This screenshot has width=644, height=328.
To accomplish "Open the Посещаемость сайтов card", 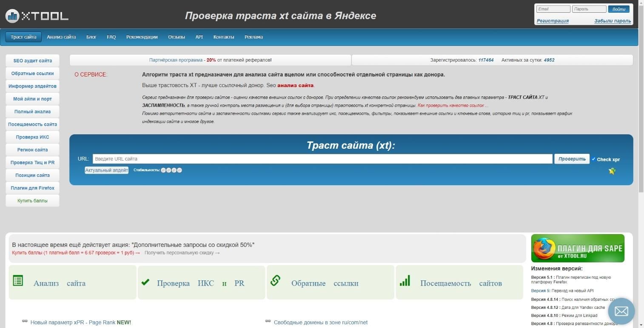I will point(459,283).
